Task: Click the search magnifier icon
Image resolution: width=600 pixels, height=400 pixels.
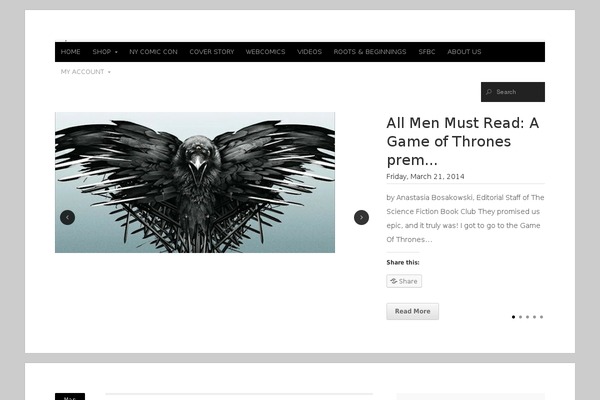Action: (x=489, y=92)
